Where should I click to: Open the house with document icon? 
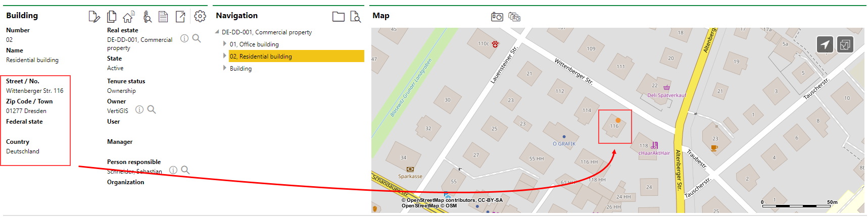128,17
